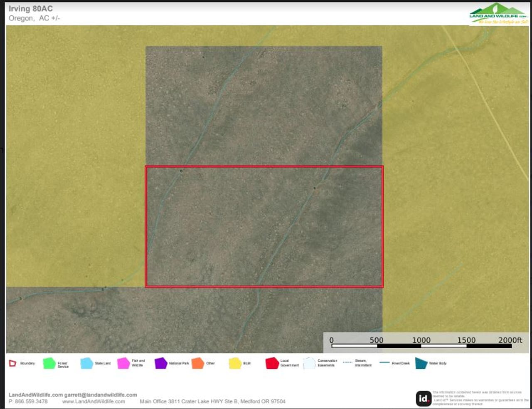Click the Irving 80AC title
This screenshot has height=409, width=532.
31,9
